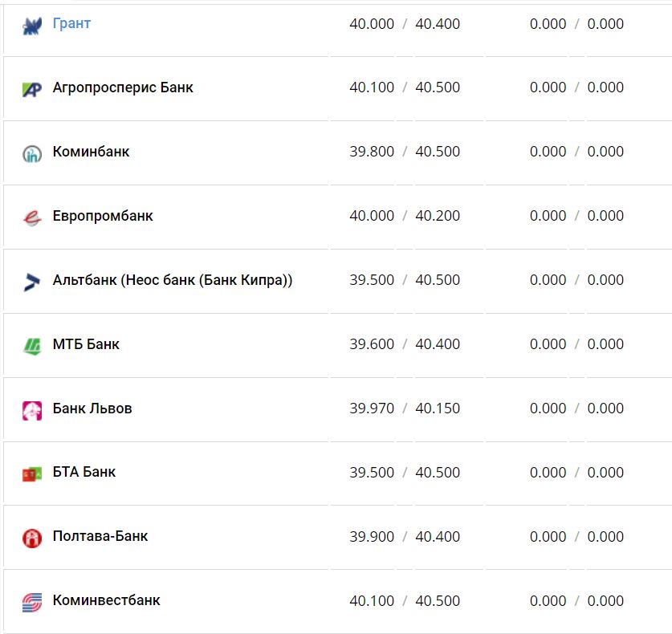Click the БТА Банк logo icon
This screenshot has width=672, height=634.
coord(31,474)
